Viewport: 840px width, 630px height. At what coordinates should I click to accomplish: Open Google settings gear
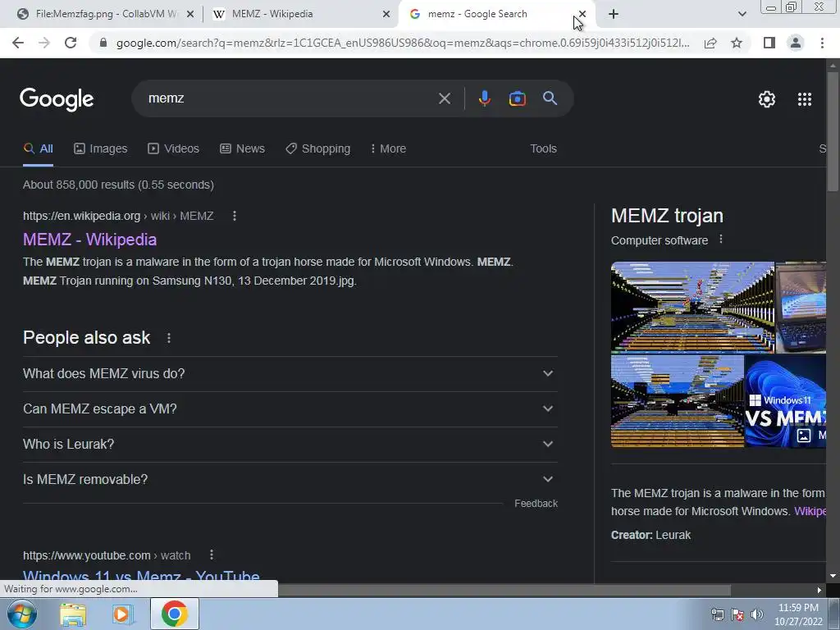point(767,99)
